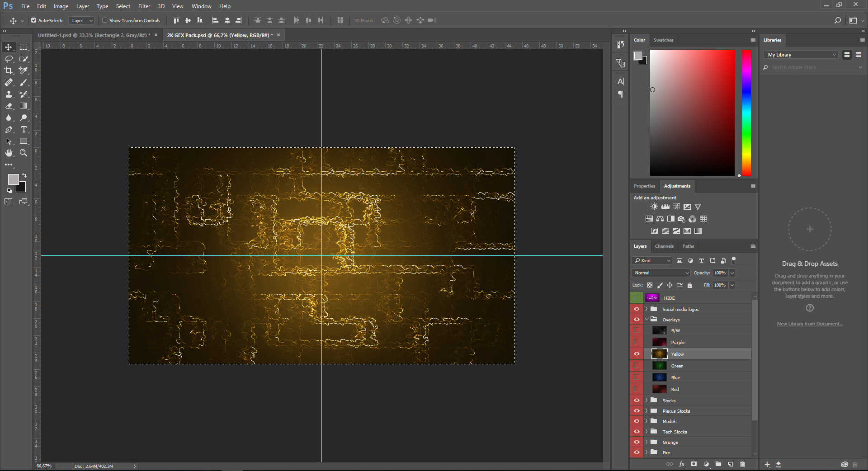The height and width of the screenshot is (471, 868).
Task: Open the Kind filter dropdown
Action: (x=652, y=261)
